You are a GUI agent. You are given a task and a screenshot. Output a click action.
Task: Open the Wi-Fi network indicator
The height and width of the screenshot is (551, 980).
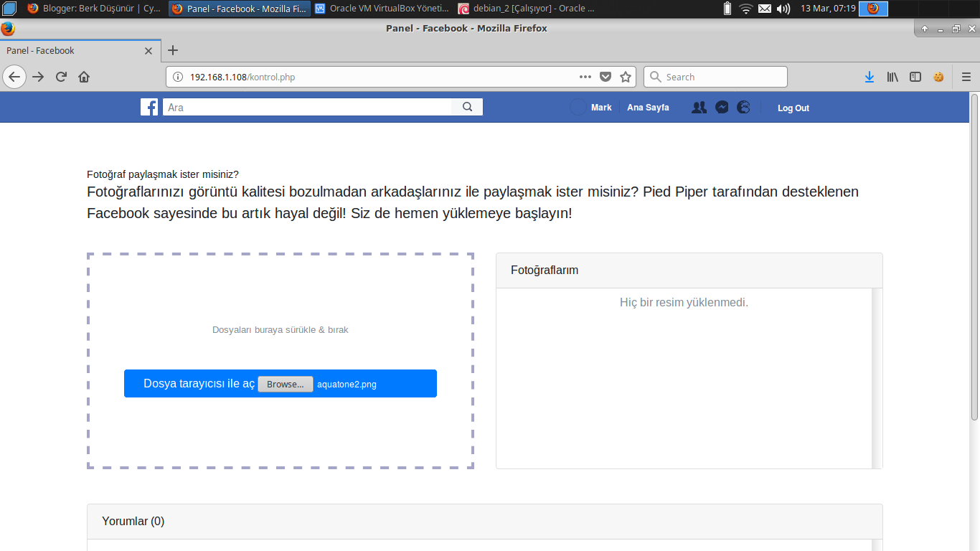(746, 9)
